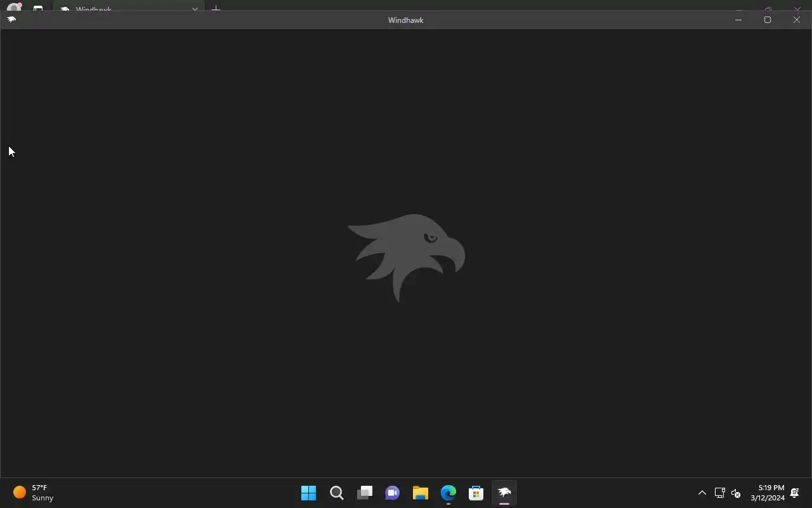Open Task View on taskbar
The width and height of the screenshot is (812, 508).
pos(365,493)
